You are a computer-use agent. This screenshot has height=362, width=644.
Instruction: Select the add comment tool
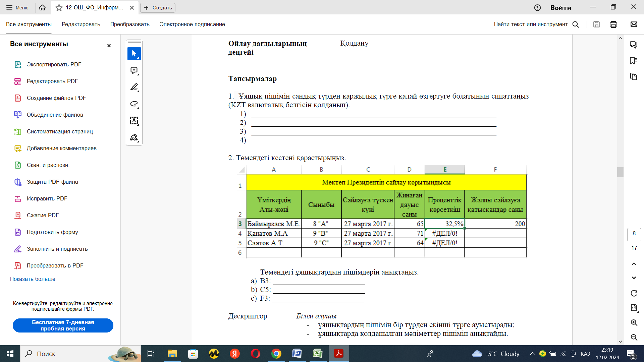click(x=134, y=70)
